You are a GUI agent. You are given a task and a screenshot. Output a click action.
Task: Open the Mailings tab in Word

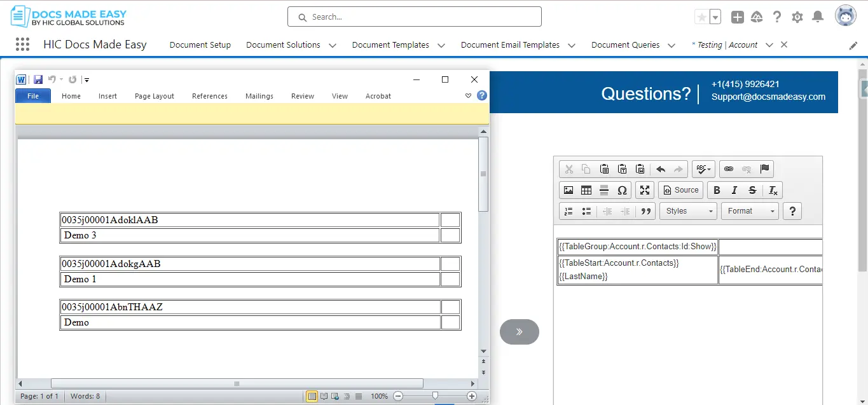click(259, 96)
